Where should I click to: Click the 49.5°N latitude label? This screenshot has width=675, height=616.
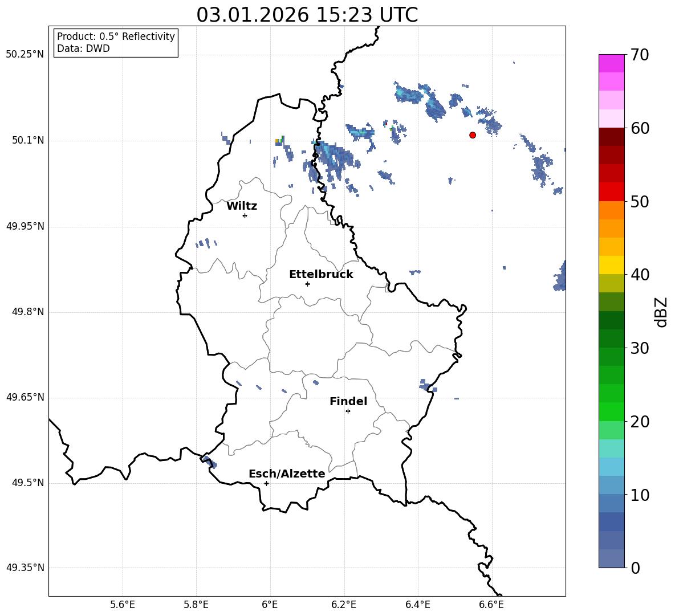pyautogui.click(x=28, y=483)
